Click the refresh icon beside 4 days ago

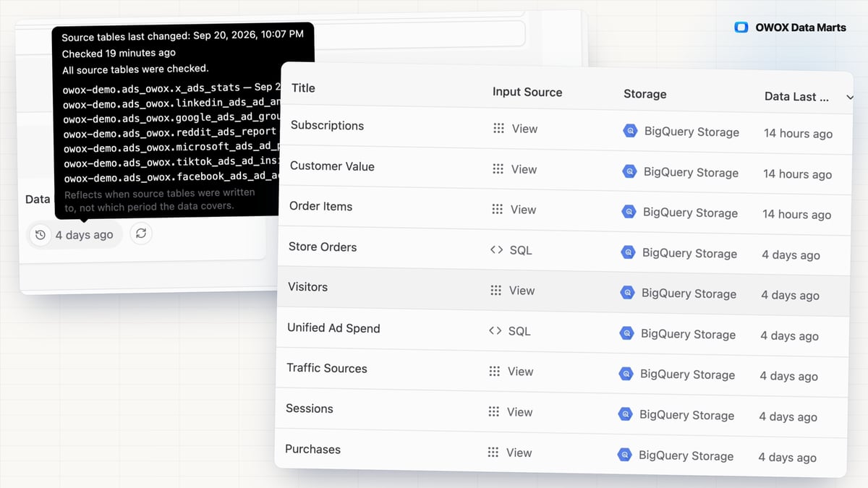pyautogui.click(x=141, y=234)
